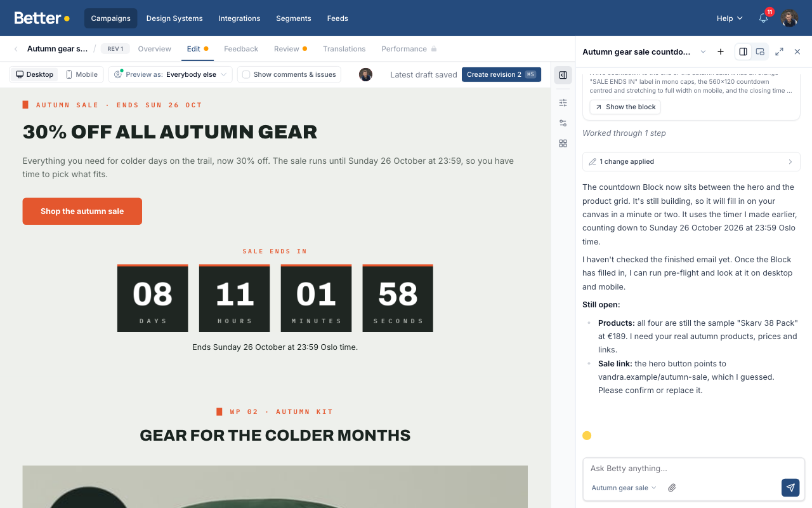Select the countdown timer Days block

pos(153,298)
